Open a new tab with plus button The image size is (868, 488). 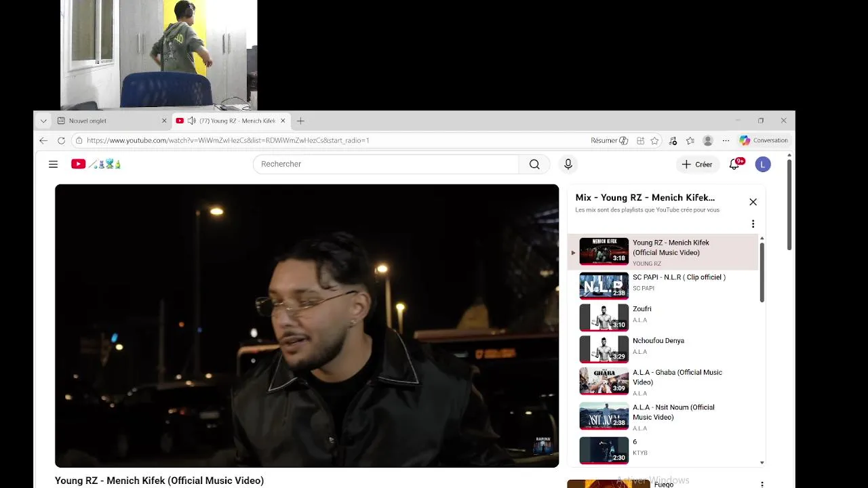pyautogui.click(x=300, y=121)
